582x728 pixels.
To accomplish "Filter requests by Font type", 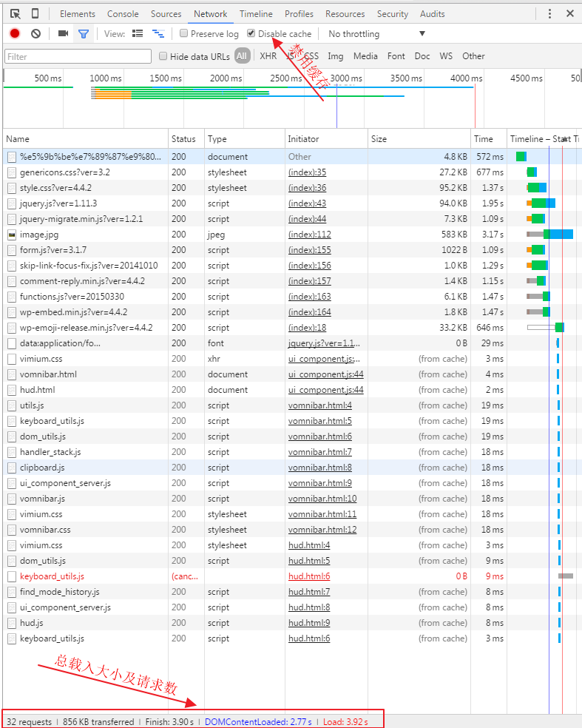I will [396, 56].
